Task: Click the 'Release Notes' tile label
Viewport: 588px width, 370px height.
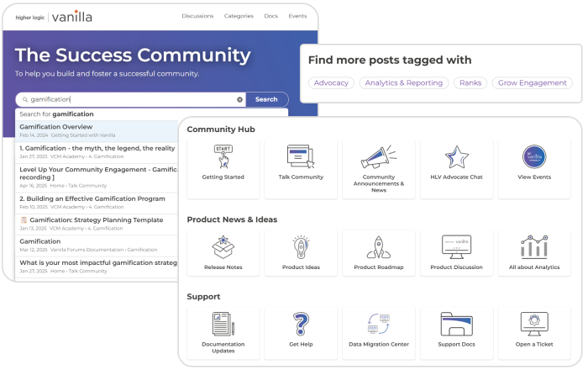Action: [x=223, y=267]
